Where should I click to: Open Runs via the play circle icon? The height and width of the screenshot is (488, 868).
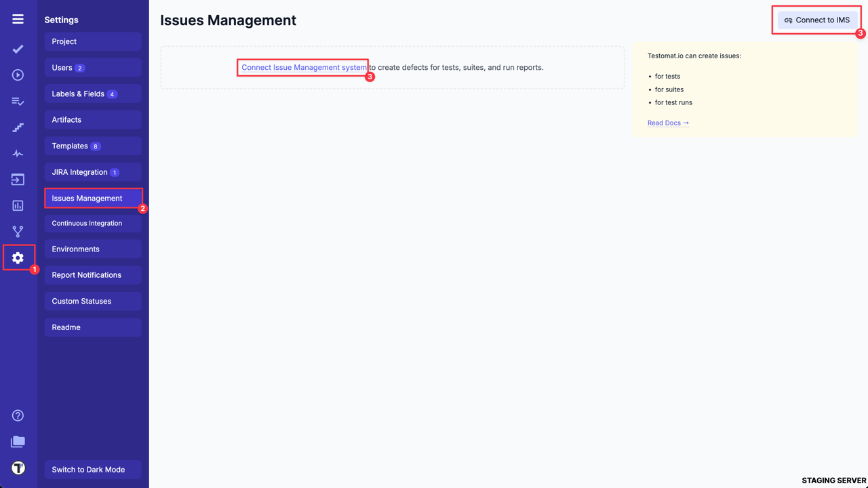tap(18, 75)
